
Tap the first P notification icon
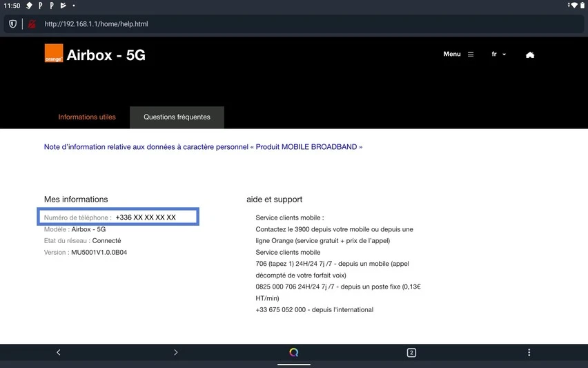coord(41,6)
